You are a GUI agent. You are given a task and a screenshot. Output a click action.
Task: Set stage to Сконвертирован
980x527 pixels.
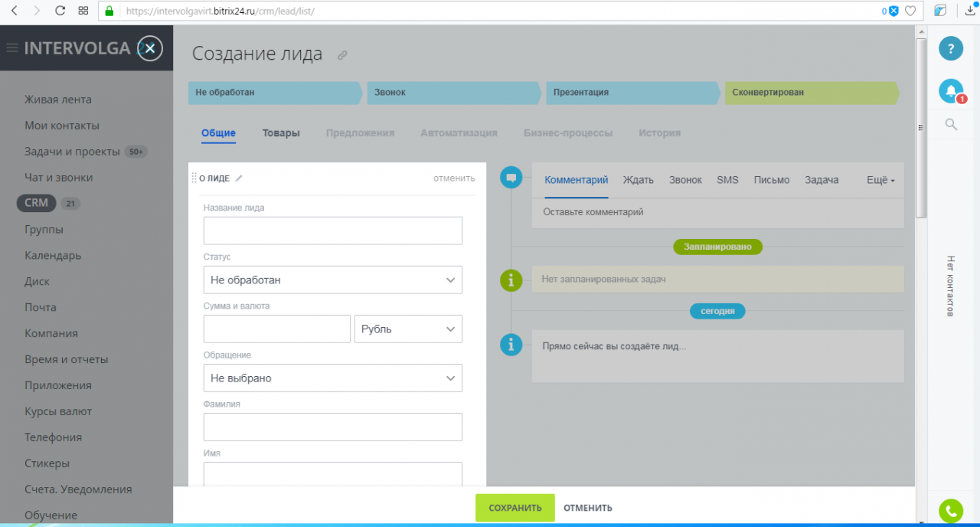point(812,92)
